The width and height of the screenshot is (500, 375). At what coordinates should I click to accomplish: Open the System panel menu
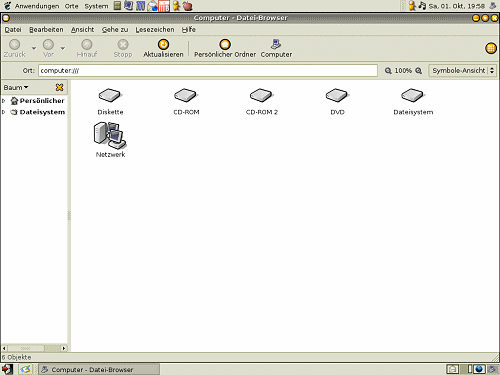[96, 6]
